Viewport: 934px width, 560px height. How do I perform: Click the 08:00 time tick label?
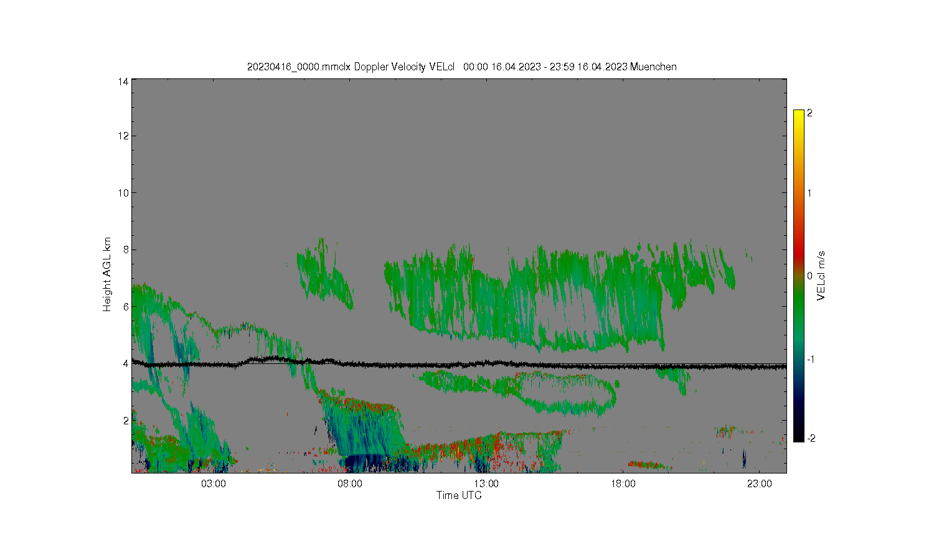tap(350, 484)
